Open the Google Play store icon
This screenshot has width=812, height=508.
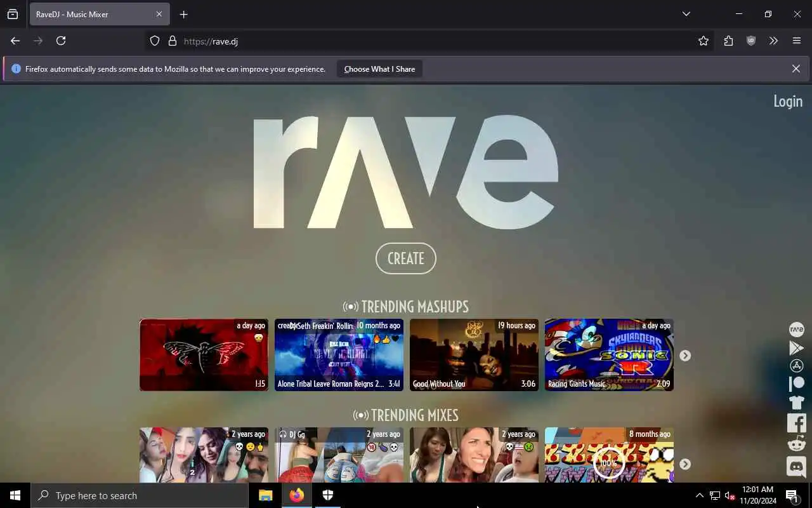point(796,348)
